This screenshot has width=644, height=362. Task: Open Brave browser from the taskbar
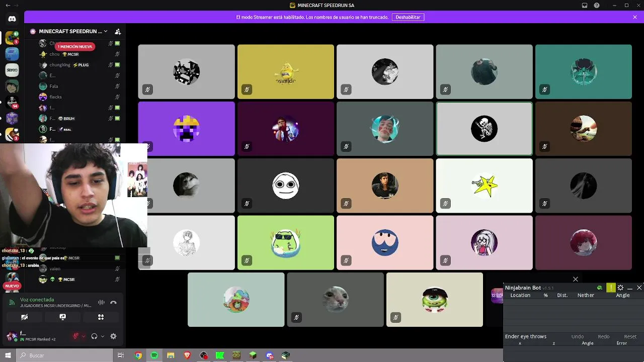pyautogui.click(x=187, y=355)
